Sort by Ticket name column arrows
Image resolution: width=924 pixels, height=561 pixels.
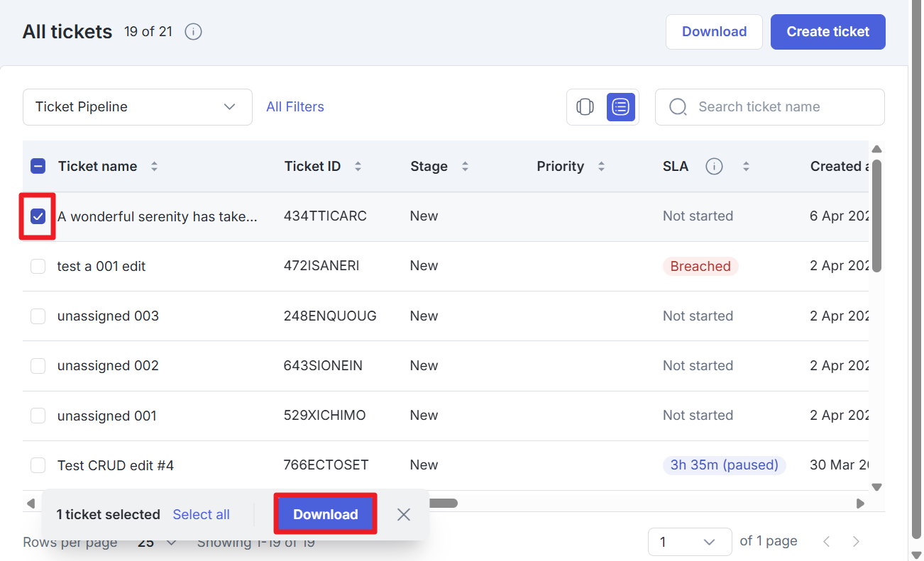pos(154,167)
